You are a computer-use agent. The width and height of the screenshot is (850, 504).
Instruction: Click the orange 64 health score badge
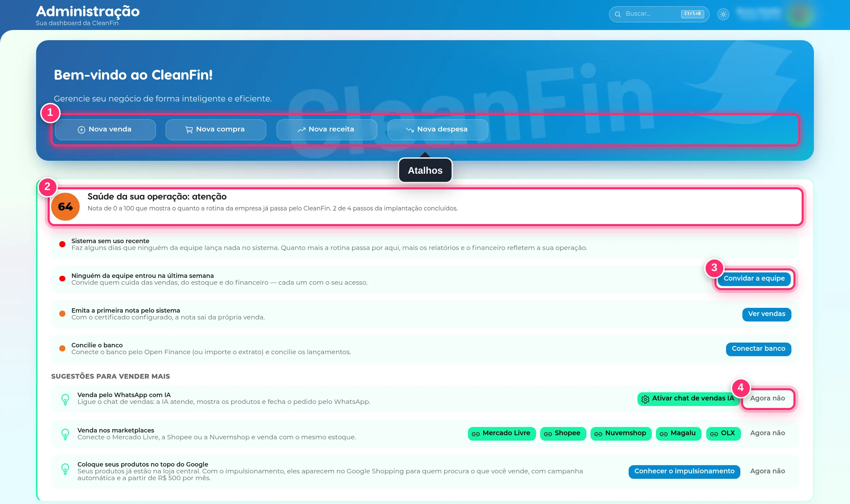pos(65,206)
